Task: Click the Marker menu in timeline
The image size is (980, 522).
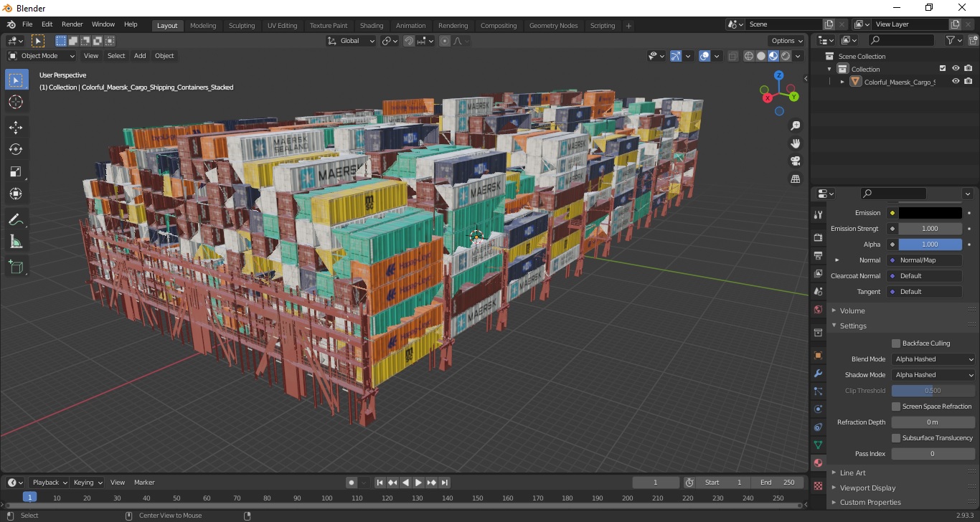Action: 144,483
